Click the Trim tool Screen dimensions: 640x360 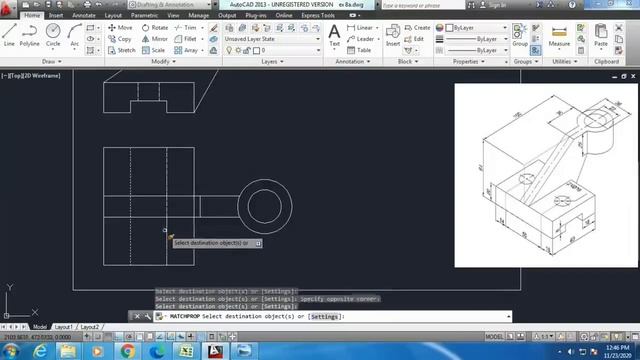pyautogui.click(x=186, y=27)
